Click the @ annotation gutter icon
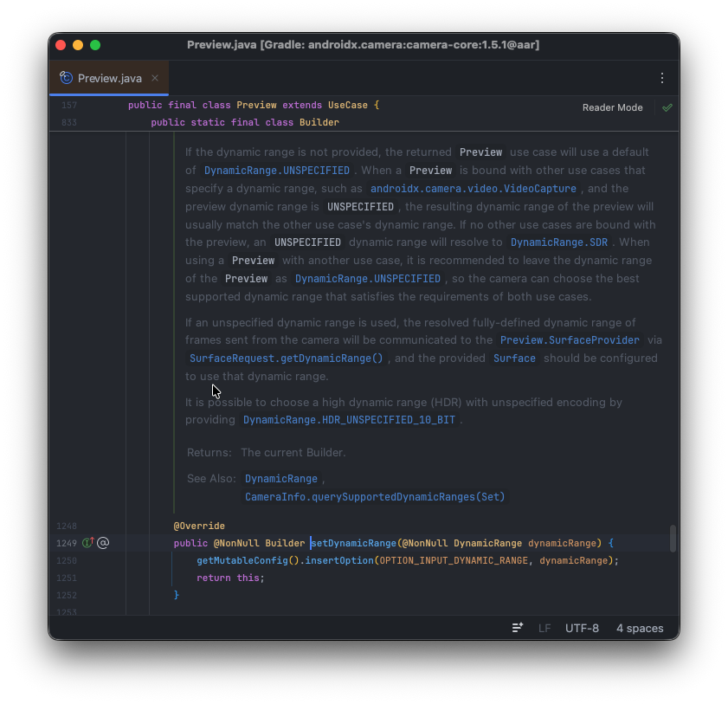The image size is (728, 704). [x=103, y=543]
